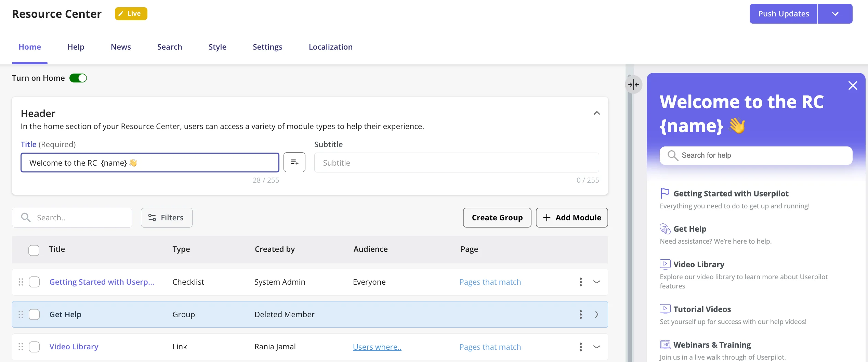Open the Style tab
The image size is (868, 362).
pyautogui.click(x=218, y=47)
